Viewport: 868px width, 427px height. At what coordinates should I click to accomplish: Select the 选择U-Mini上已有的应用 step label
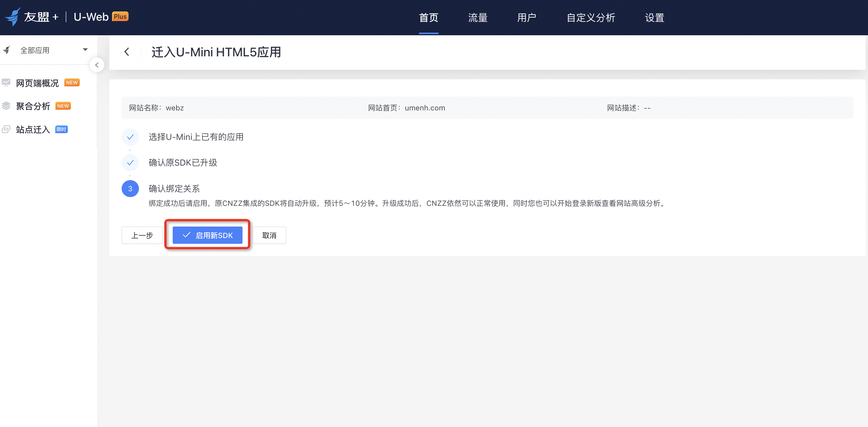coord(196,137)
